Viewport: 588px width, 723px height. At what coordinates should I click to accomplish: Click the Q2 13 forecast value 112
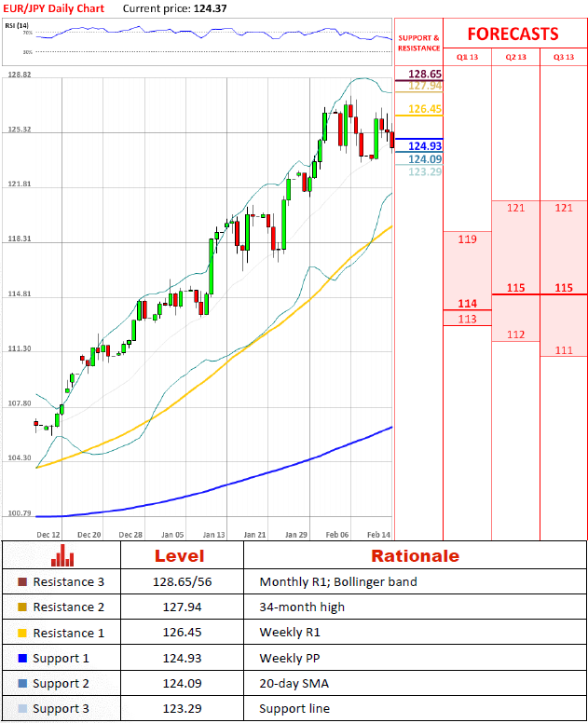[515, 334]
